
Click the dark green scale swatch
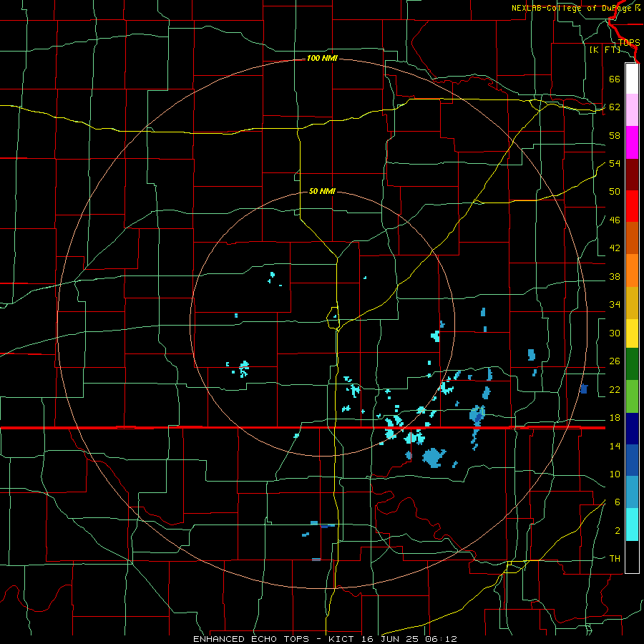[632, 364]
